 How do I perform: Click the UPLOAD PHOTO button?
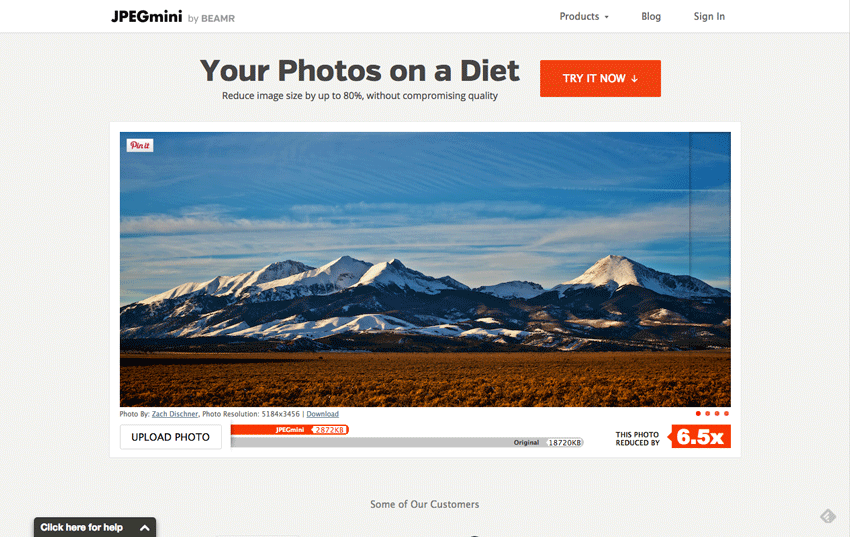pyautogui.click(x=171, y=437)
